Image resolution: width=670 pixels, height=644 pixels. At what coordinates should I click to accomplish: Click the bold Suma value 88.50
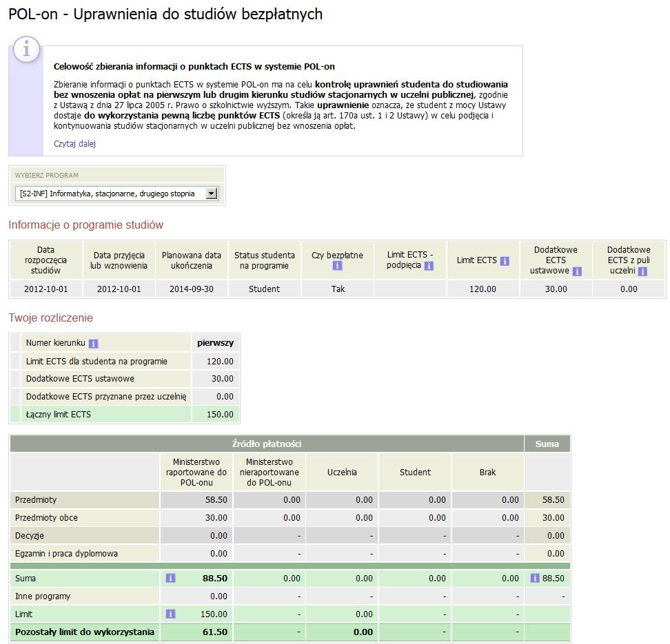pyautogui.click(x=215, y=579)
